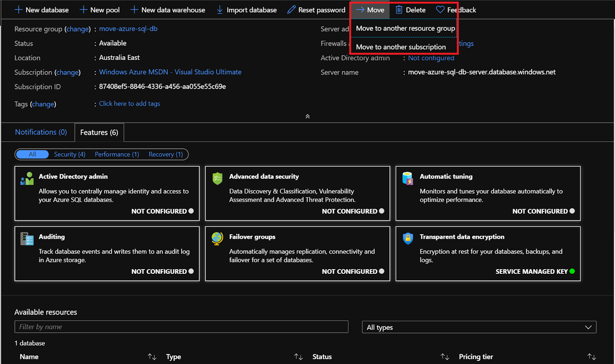Select the New pool toolbar icon
615x364 pixels.
pos(83,10)
